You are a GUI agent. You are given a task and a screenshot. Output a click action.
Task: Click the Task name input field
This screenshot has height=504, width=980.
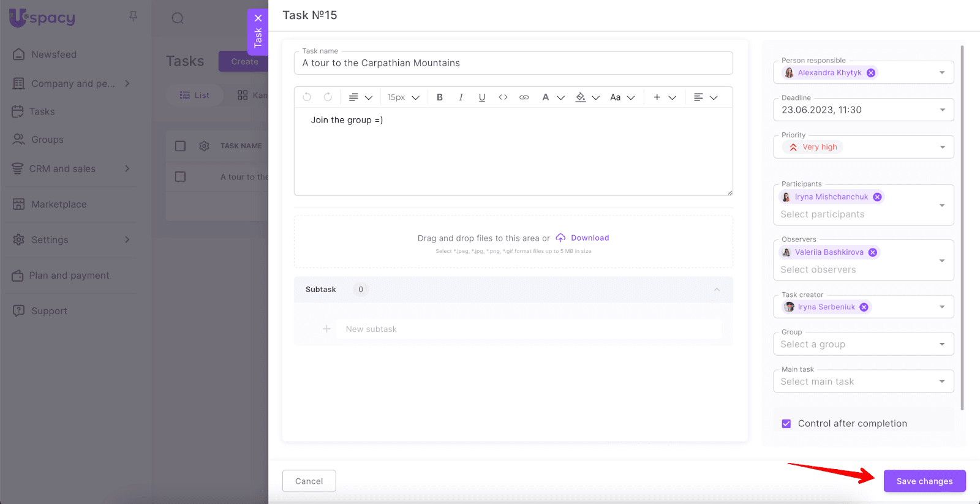(513, 63)
